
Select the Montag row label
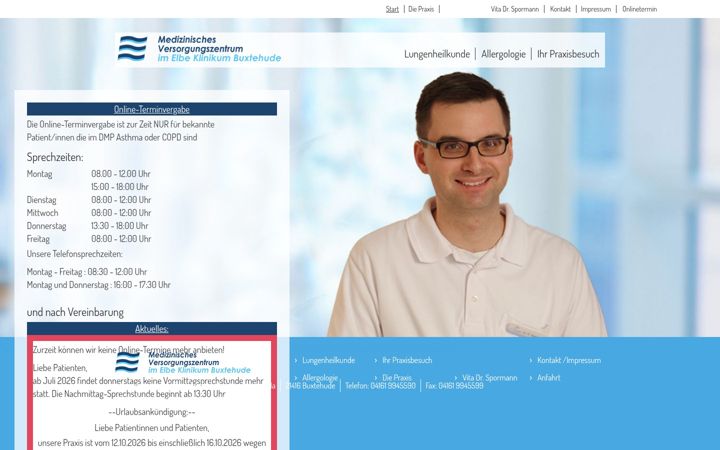[x=39, y=174]
